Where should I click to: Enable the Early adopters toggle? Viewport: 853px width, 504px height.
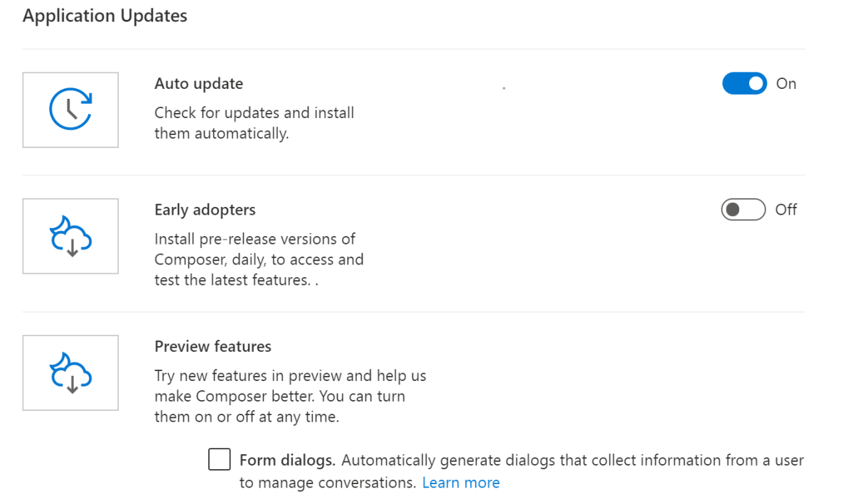[x=742, y=210]
